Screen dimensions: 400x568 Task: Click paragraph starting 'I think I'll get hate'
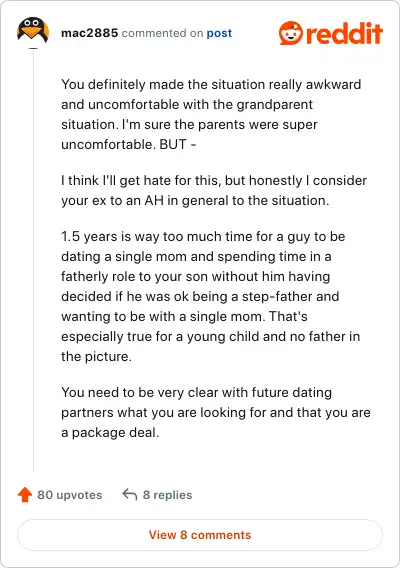pyautogui.click(x=214, y=191)
